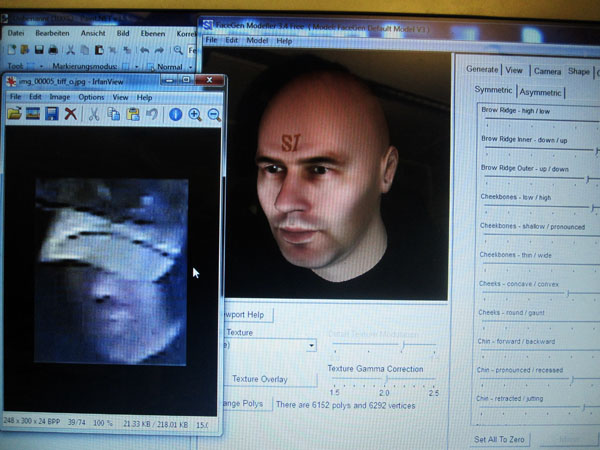Click Open file icon in Paint.NET toolbar
The width and height of the screenshot is (600, 450).
(x=25, y=50)
